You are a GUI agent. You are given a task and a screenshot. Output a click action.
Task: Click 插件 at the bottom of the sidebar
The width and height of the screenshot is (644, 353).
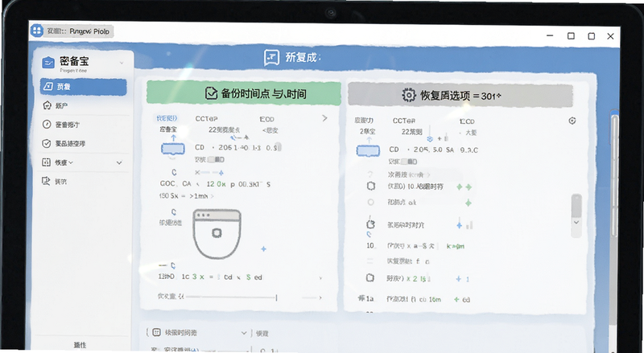point(80,345)
